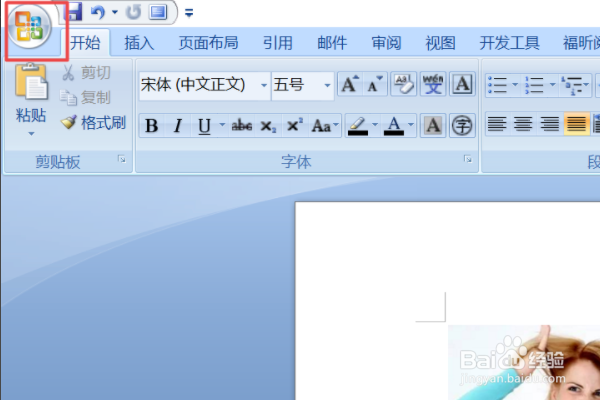The image size is (600, 400).
Task: Click the font name box 宋体 (中文正文)
Action: pos(200,85)
